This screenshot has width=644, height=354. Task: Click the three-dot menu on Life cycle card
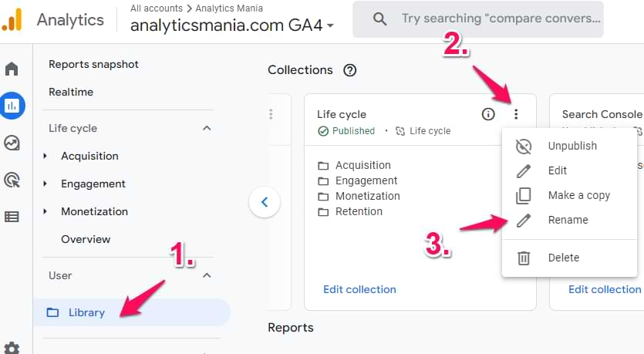pos(516,114)
